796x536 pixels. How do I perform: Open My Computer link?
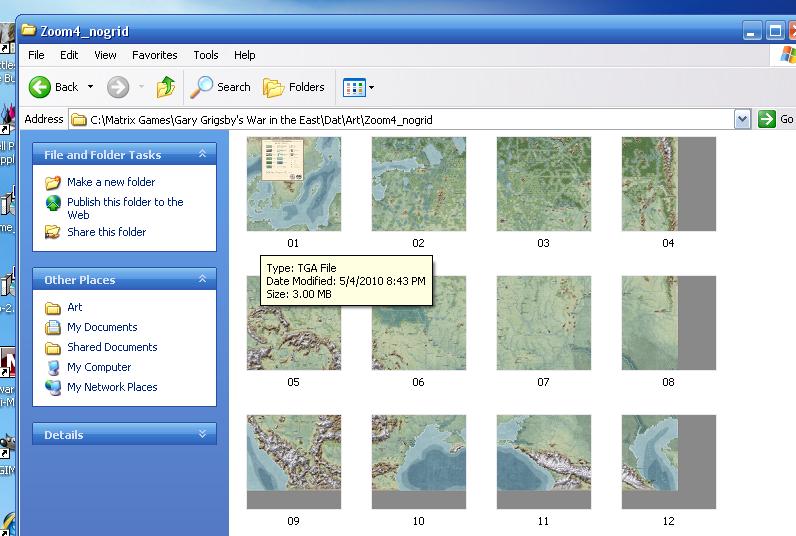99,367
